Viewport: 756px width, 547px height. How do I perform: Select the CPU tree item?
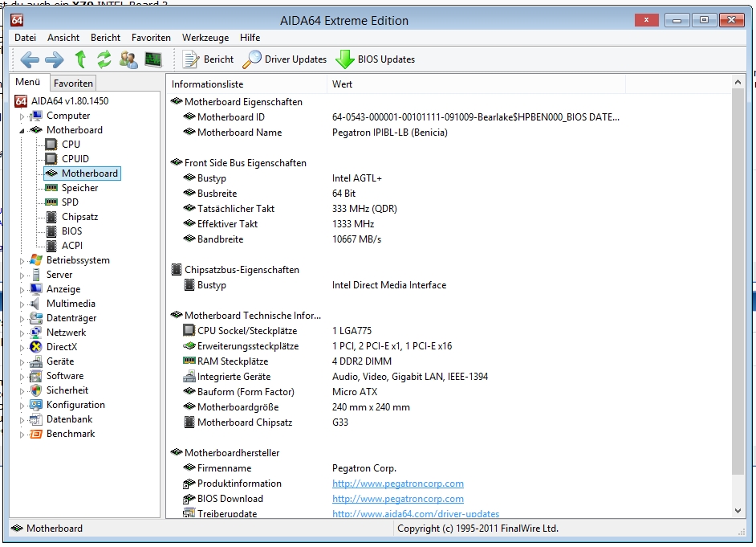[x=71, y=145]
